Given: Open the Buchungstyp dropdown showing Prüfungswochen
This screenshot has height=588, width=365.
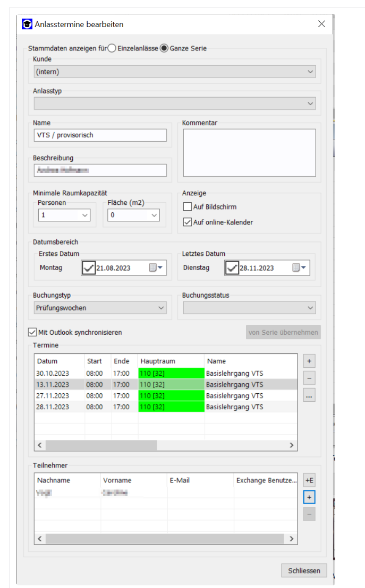Looking at the screenshot, I should pyautogui.click(x=100, y=308).
